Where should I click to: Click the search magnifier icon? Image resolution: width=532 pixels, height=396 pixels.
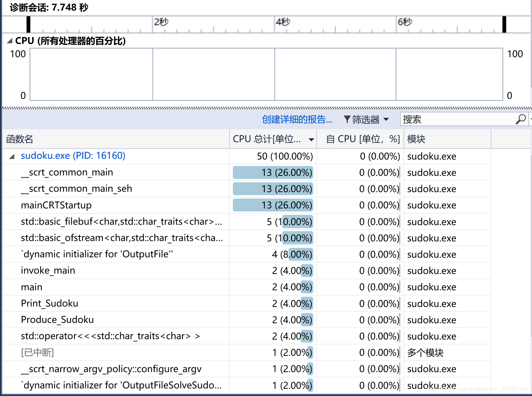click(521, 119)
